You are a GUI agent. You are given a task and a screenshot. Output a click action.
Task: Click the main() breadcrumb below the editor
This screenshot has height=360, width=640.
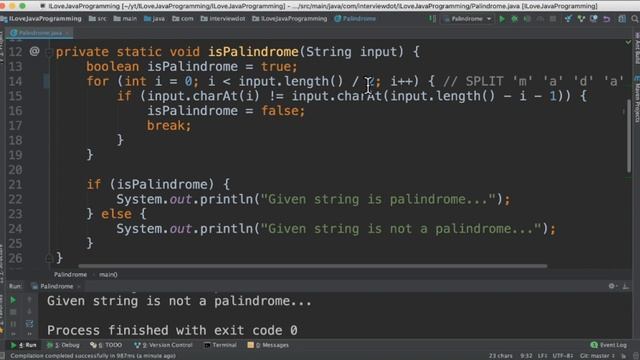pos(108,275)
